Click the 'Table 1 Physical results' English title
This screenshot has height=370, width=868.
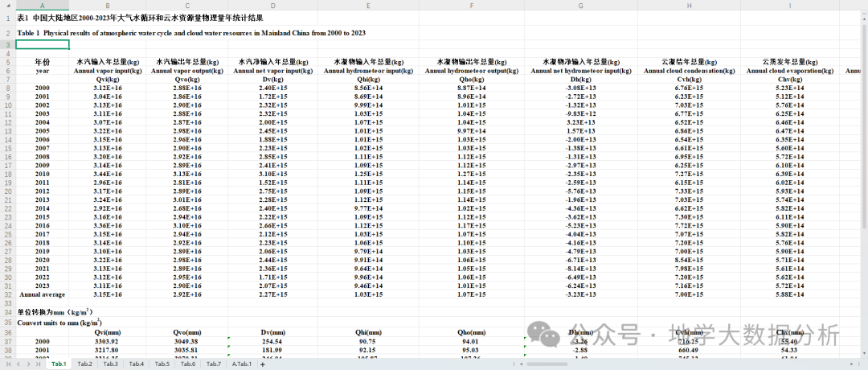pyautogui.click(x=191, y=33)
